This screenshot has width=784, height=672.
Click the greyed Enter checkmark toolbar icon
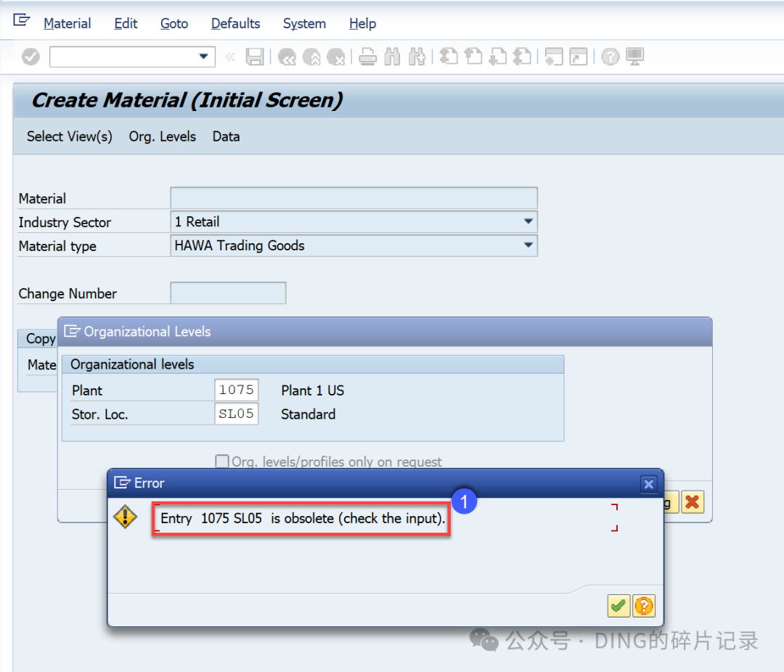tap(30, 57)
